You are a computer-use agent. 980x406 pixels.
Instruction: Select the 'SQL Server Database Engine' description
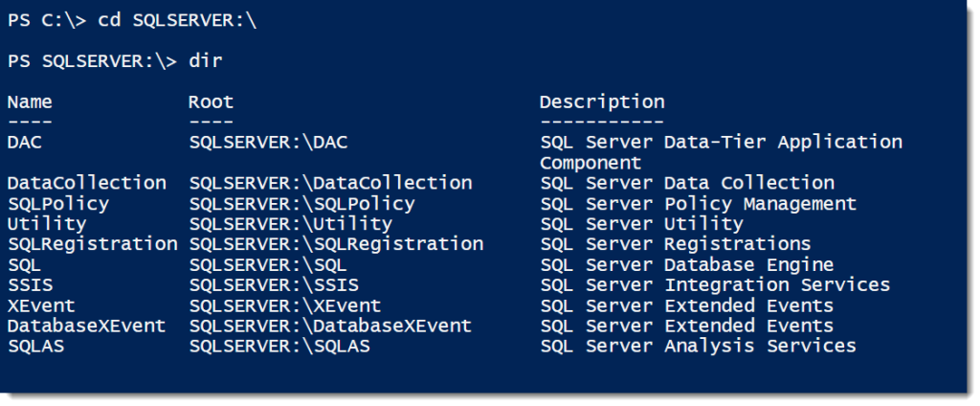click(687, 265)
